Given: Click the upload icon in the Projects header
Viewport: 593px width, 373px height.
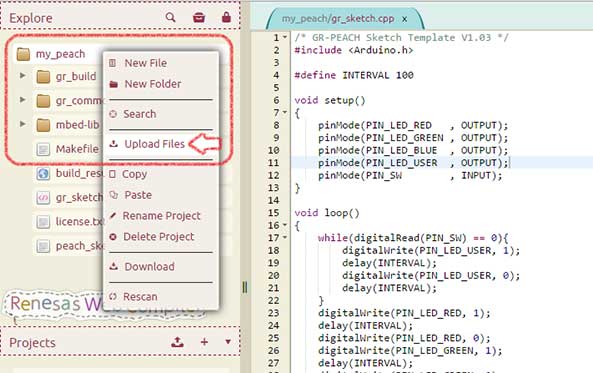Looking at the screenshot, I should point(177,342).
